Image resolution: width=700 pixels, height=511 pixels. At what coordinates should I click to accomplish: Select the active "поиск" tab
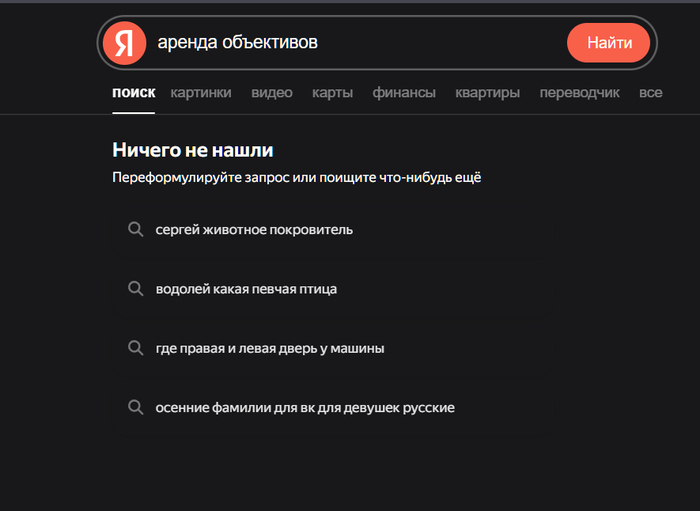134,93
